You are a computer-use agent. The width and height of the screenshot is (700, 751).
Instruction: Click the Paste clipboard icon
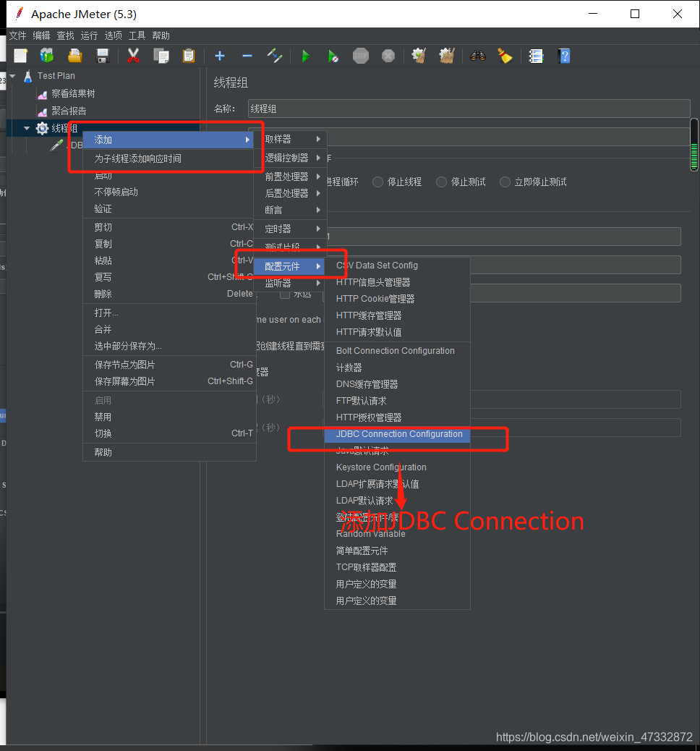pos(189,56)
